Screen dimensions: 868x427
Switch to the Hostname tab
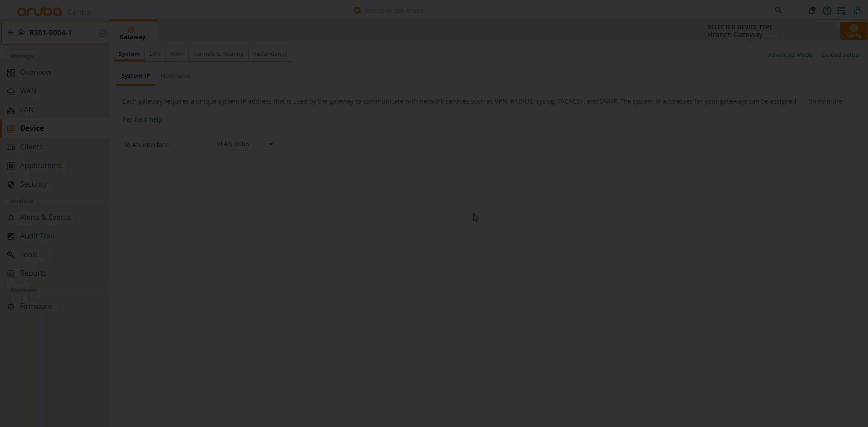175,76
